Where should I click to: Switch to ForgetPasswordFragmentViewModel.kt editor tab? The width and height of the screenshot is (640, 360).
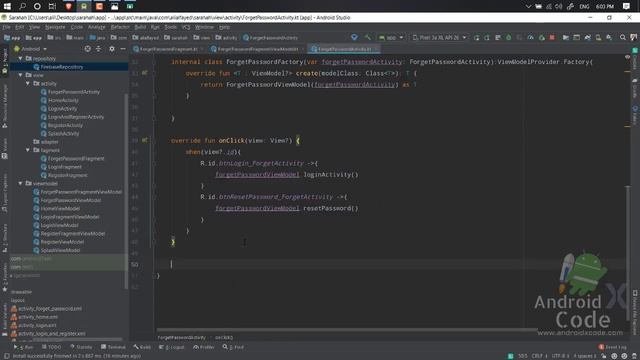point(257,49)
